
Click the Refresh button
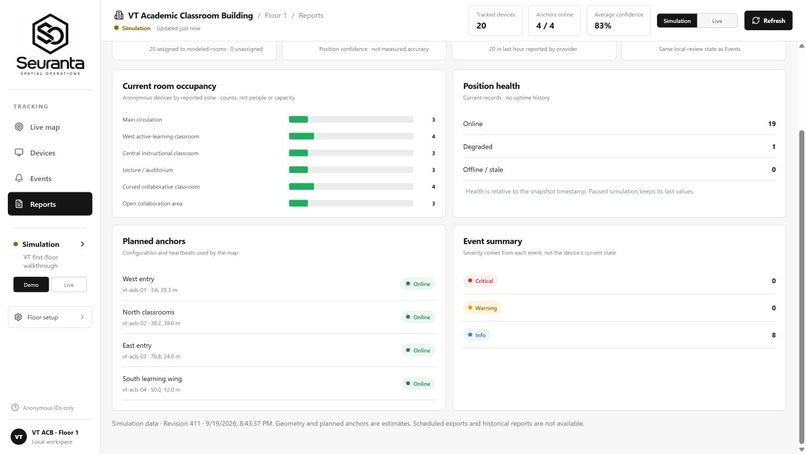768,21
